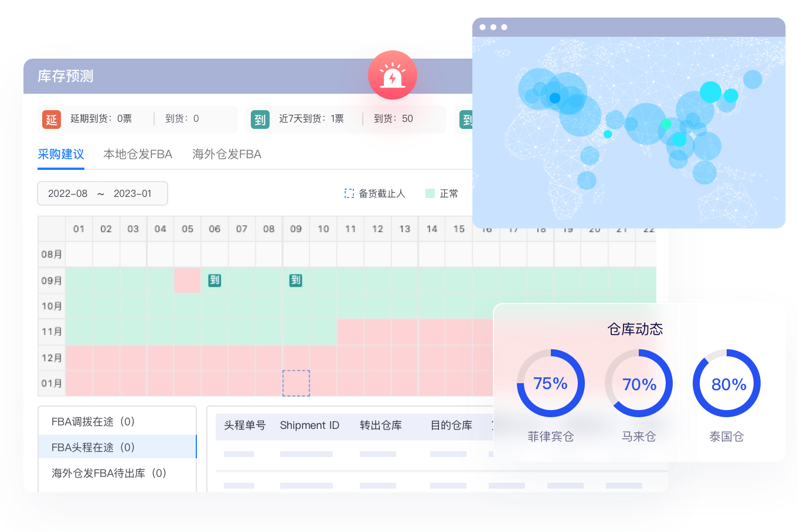Switch to the 本地仓发FBA tab
This screenshot has height=532, width=797.
tap(138, 154)
